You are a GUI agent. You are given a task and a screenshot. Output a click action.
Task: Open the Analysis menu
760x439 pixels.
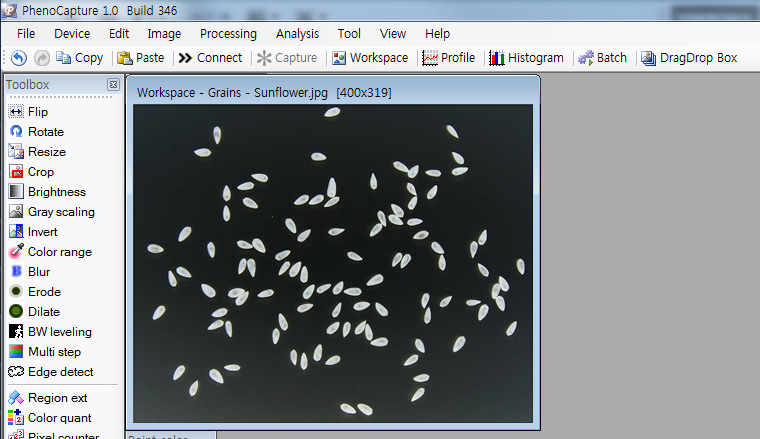tap(297, 33)
